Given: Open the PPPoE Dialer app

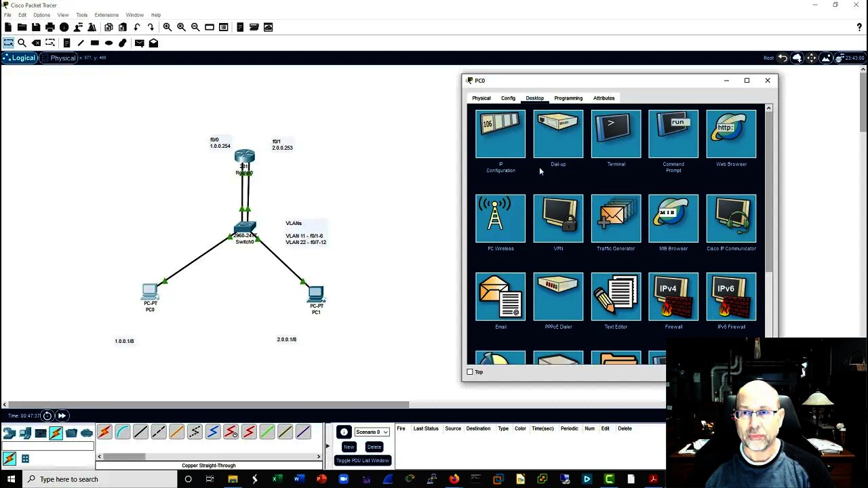Looking at the screenshot, I should pos(558,297).
